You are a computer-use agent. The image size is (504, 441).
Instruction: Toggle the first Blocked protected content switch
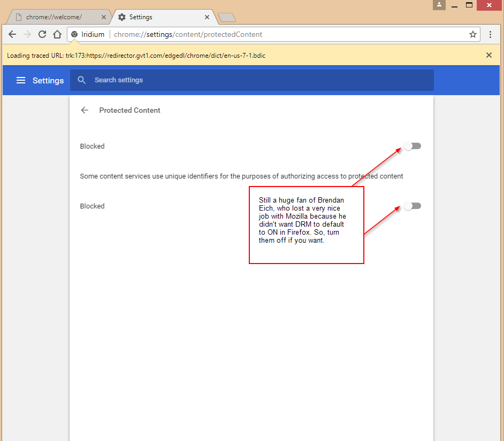click(413, 146)
